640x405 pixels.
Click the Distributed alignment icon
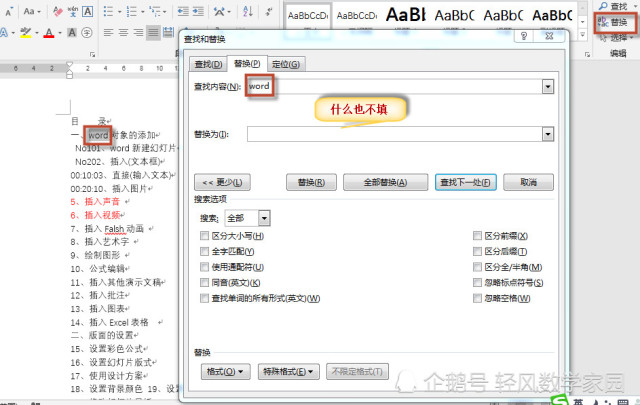pos(168,32)
